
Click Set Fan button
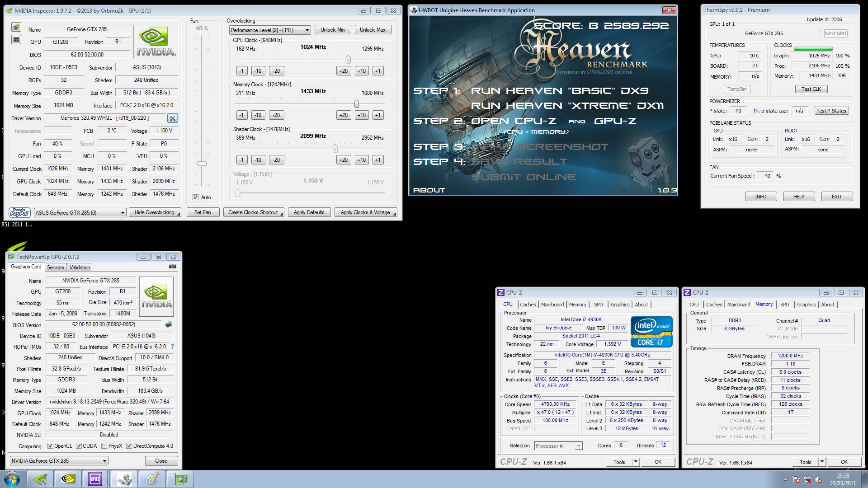203,212
